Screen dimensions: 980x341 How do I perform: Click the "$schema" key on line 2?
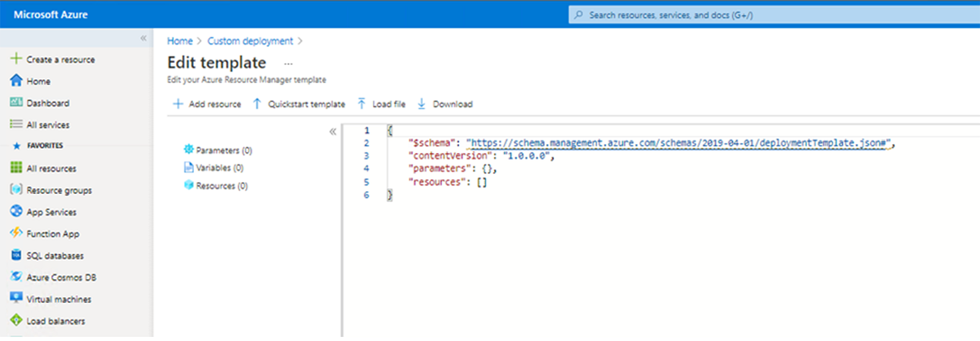coord(432,143)
